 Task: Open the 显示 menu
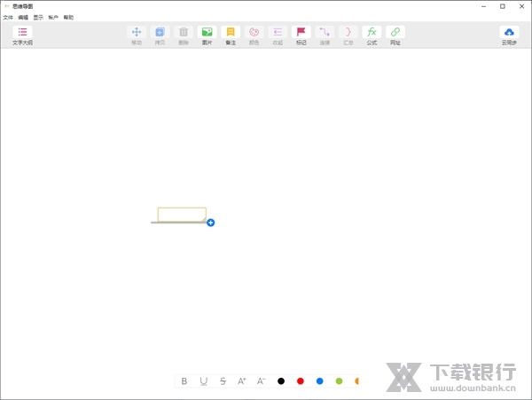38,17
